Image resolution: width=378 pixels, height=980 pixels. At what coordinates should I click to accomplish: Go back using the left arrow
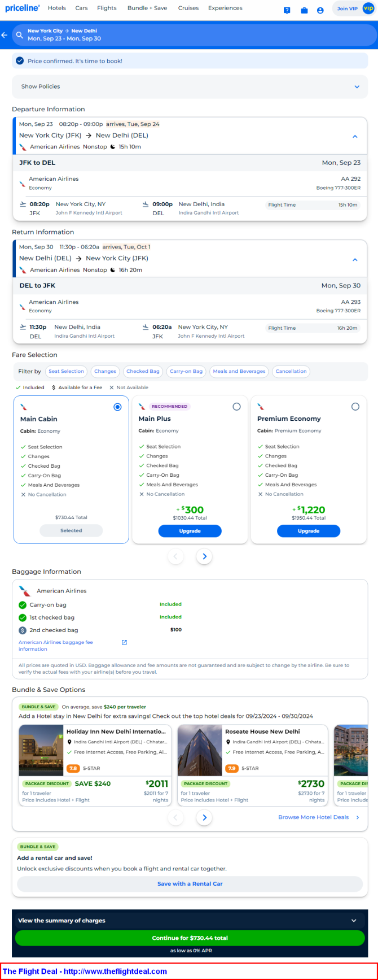tap(5, 35)
